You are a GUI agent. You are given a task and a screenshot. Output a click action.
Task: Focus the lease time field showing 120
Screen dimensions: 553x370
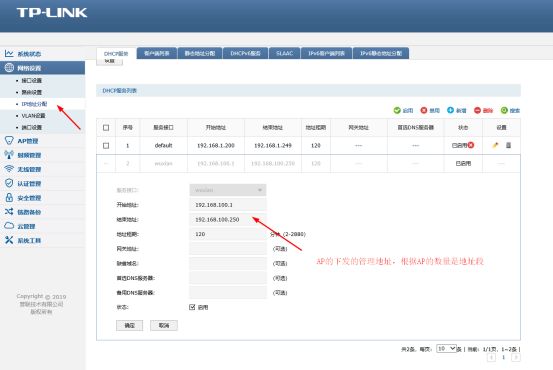click(228, 234)
